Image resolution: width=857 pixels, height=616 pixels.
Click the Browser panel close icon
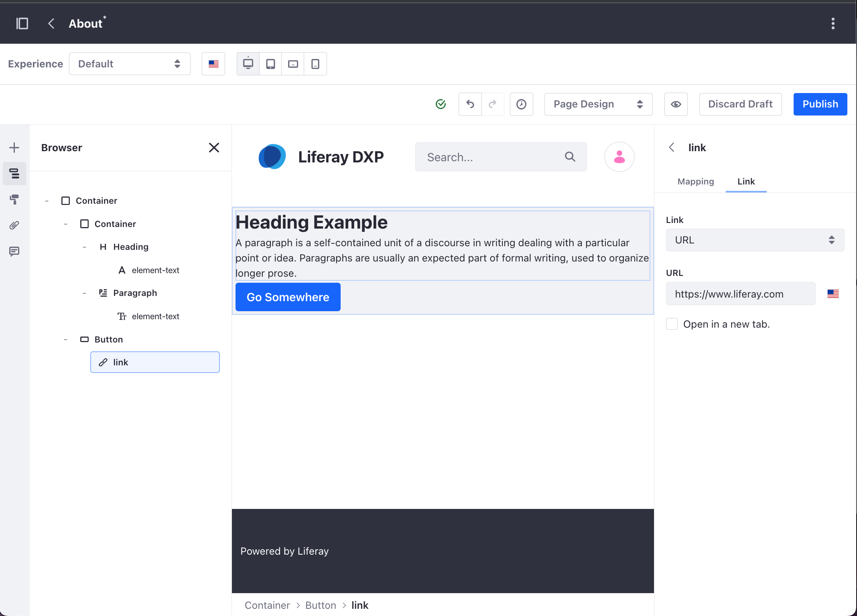tap(214, 147)
